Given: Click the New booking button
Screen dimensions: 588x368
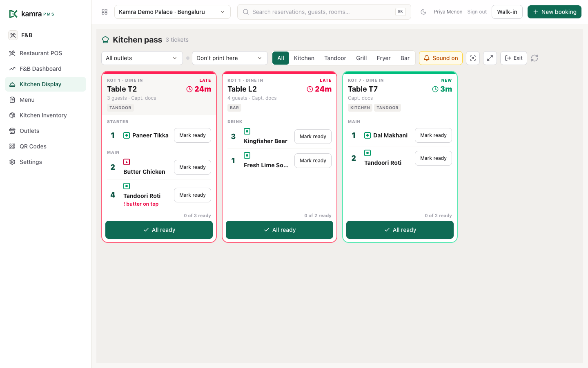Looking at the screenshot, I should click(x=555, y=12).
